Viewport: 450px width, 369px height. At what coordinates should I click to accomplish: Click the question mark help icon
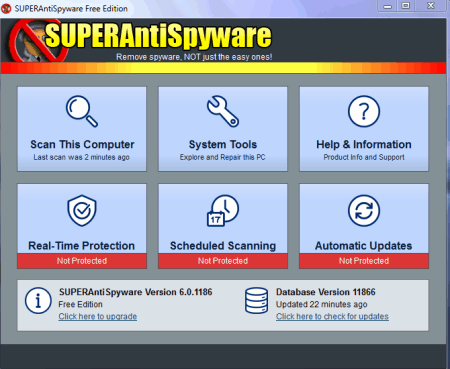coord(364,111)
